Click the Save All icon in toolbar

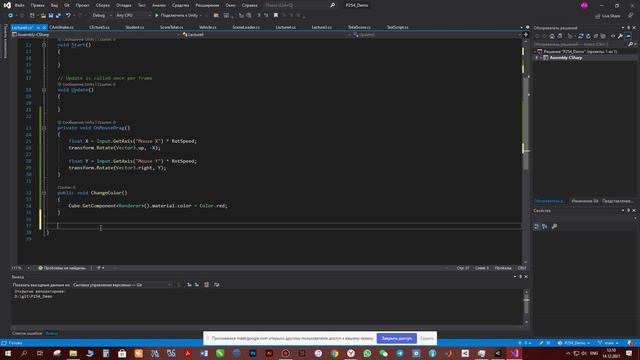[58, 16]
